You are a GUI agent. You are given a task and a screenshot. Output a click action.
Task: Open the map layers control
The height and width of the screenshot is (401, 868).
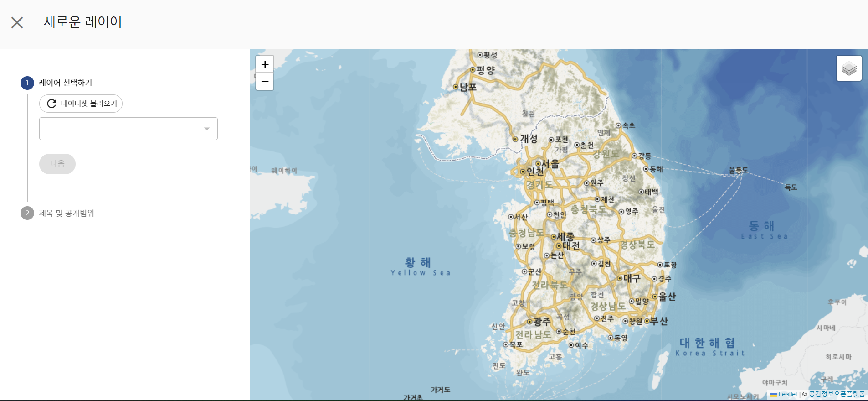pyautogui.click(x=848, y=68)
